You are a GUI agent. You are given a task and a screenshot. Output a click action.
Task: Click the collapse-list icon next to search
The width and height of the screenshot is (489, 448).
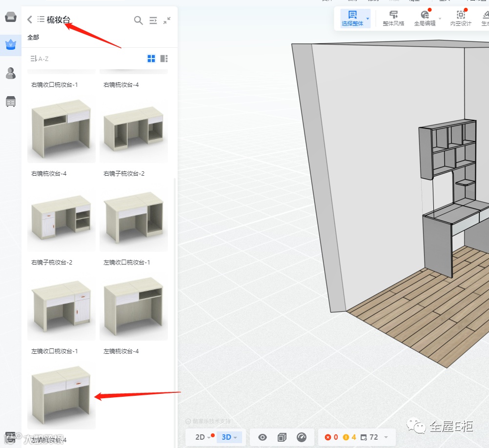pyautogui.click(x=153, y=20)
